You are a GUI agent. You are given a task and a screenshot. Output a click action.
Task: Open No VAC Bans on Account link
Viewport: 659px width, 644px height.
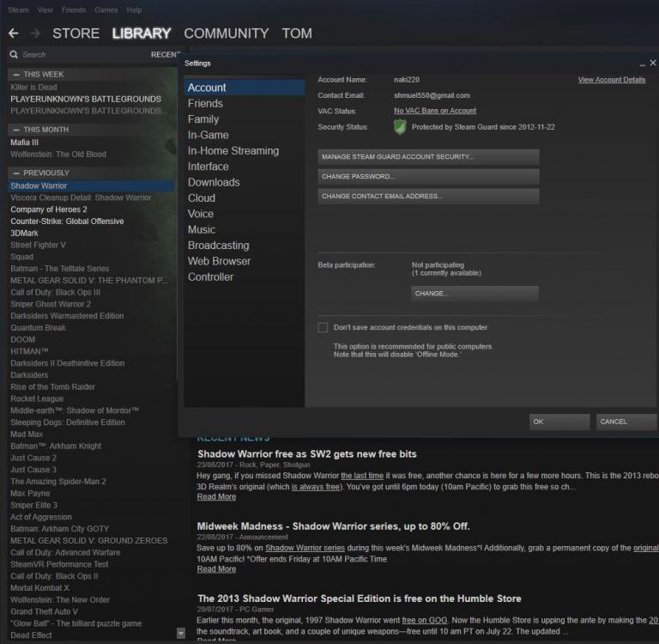pyautogui.click(x=435, y=111)
